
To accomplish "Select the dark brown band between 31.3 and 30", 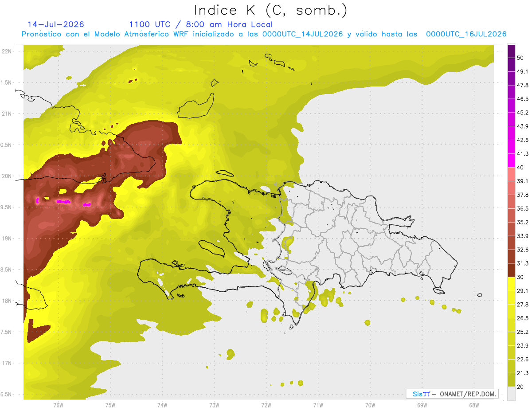I will click(x=511, y=270).
